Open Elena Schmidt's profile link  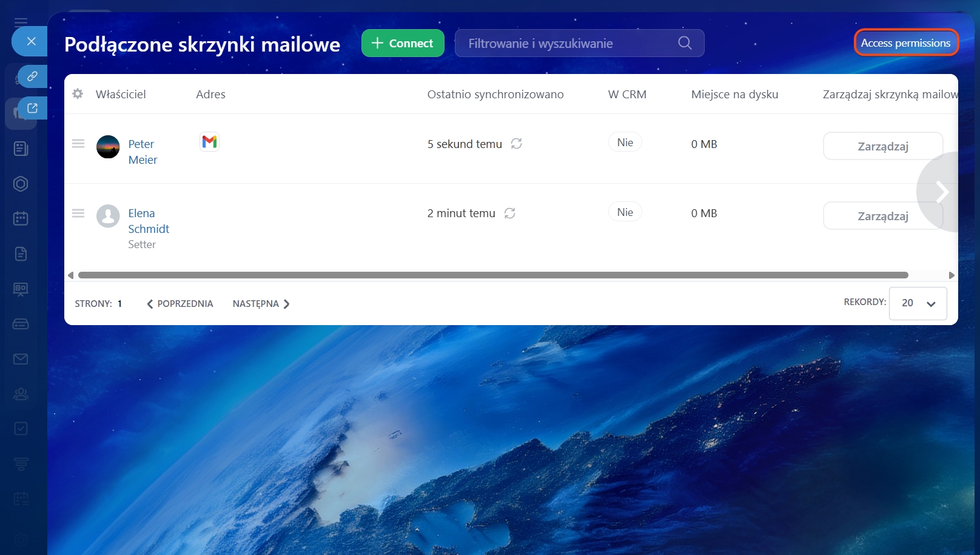[x=149, y=221]
